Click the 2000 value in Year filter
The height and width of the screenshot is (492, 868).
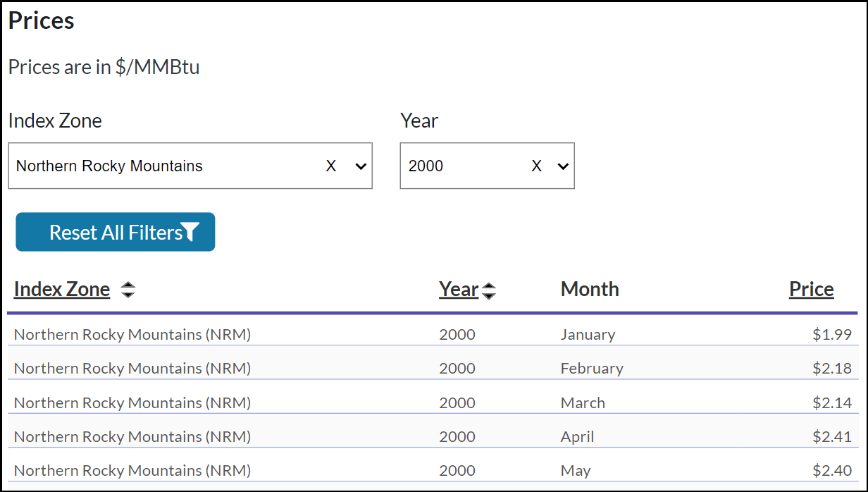(426, 166)
